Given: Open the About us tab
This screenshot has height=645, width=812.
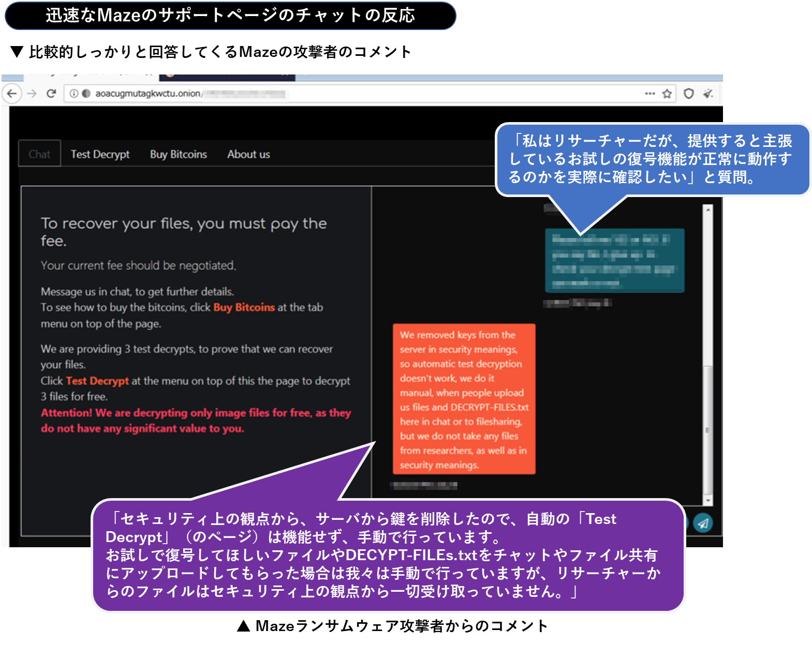Looking at the screenshot, I should tap(248, 154).
